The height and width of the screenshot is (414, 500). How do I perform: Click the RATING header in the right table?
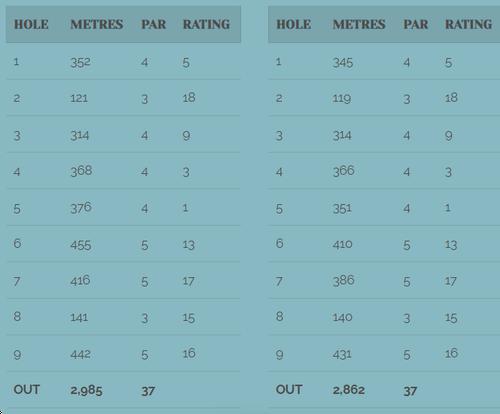pos(469,24)
